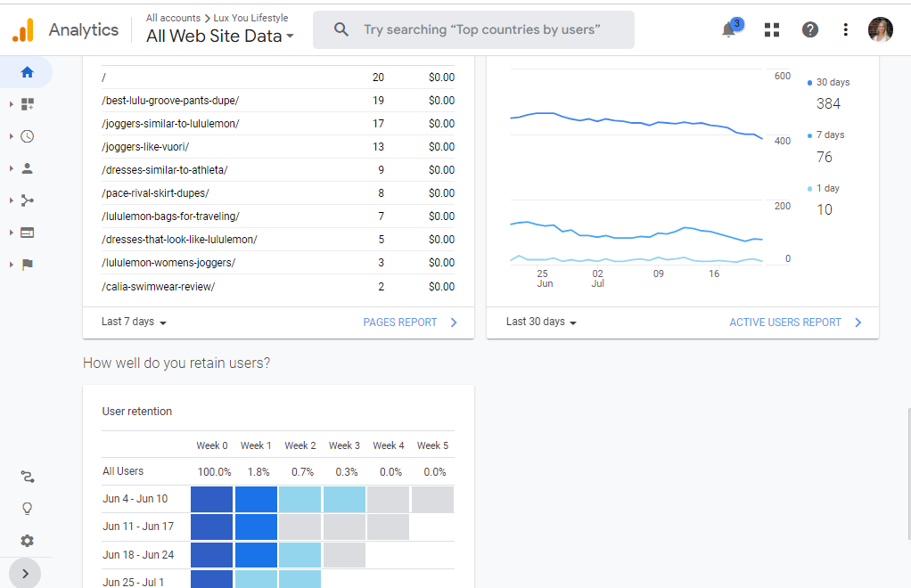Viewport: 911px width, 588px height.
Task: Open the Customization dashboard icon
Action: pos(28,104)
